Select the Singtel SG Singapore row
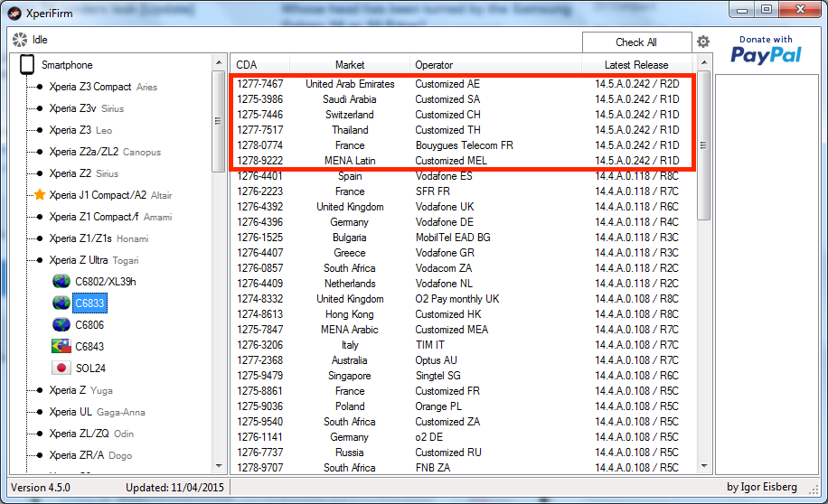828x504 pixels. [x=464, y=376]
